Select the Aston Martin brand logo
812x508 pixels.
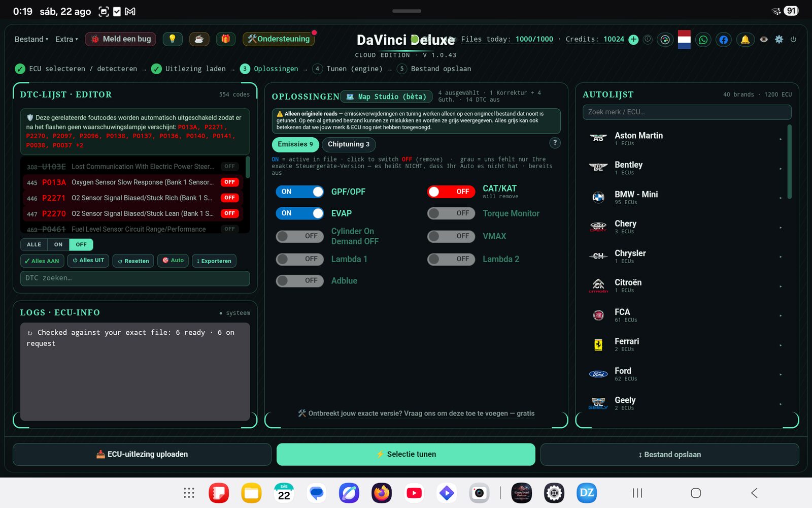pos(598,138)
